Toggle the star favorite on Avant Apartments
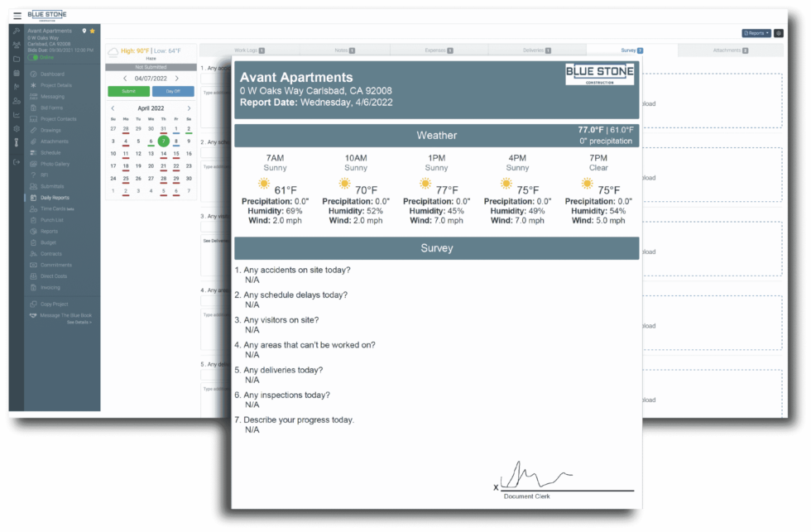Viewport: 811px width, 532px height. pos(92,31)
